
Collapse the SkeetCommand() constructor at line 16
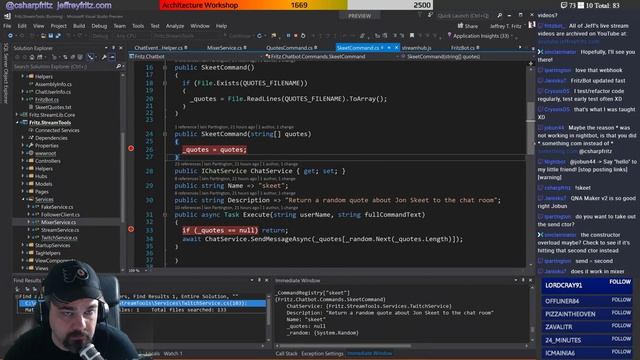pyautogui.click(x=165, y=67)
